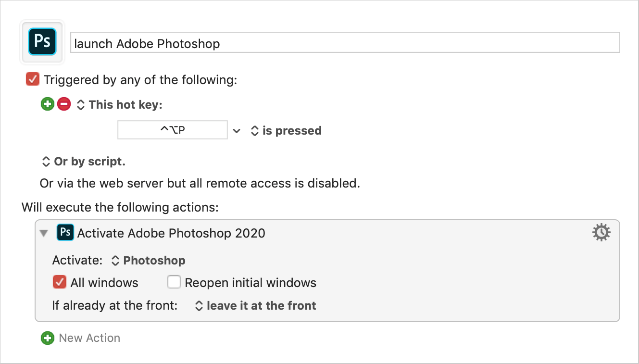Add a new trigger with green plus
Viewport: 639px width, 364px height.
coord(48,104)
